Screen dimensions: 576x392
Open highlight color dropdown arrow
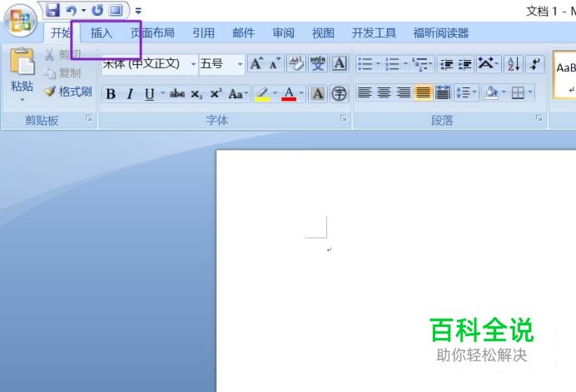tap(275, 93)
